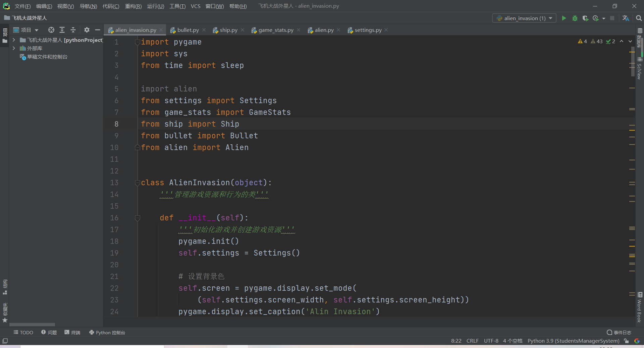Click the yellow warning count 4 indicator

tap(582, 41)
